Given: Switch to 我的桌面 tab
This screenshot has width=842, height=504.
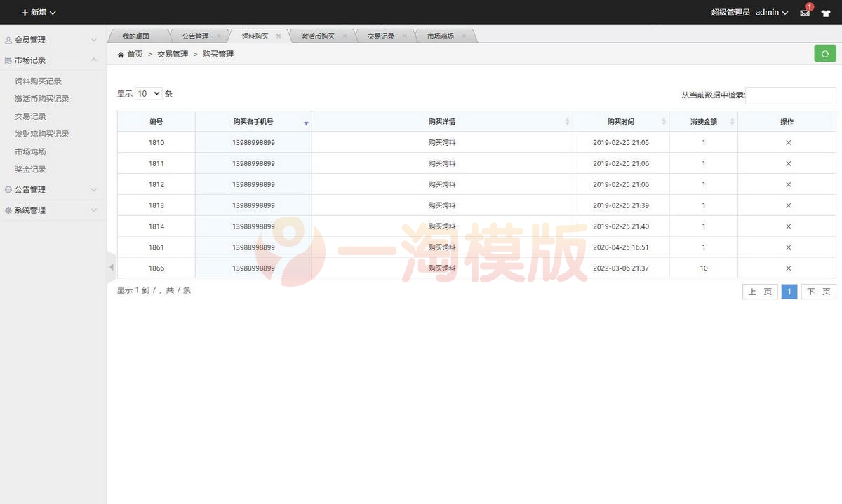Looking at the screenshot, I should tap(135, 36).
